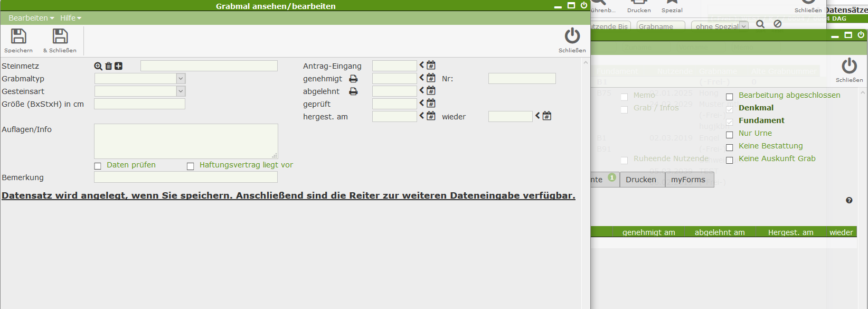Viewport: 868px width, 309px height.
Task: Open calendar picker for Antrag-Eingang
Action: (x=431, y=65)
